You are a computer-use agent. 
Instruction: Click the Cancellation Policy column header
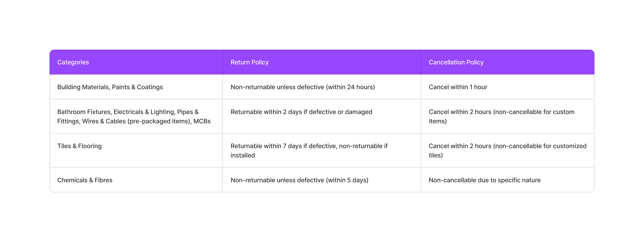point(456,62)
